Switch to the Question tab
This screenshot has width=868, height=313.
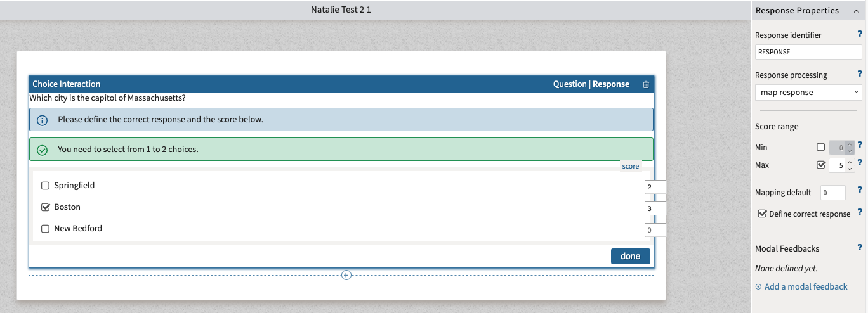[x=570, y=84]
